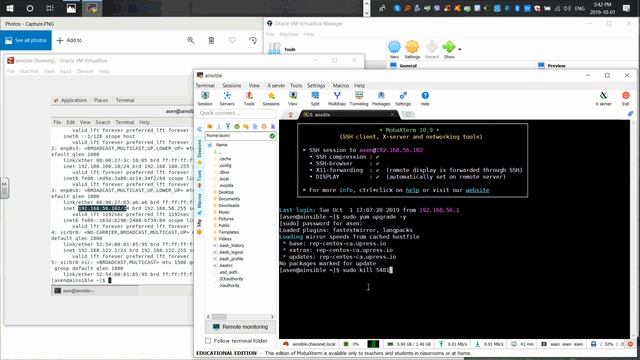Click the Servers toolbar icon
This screenshot has width=640, height=360.
[227, 98]
